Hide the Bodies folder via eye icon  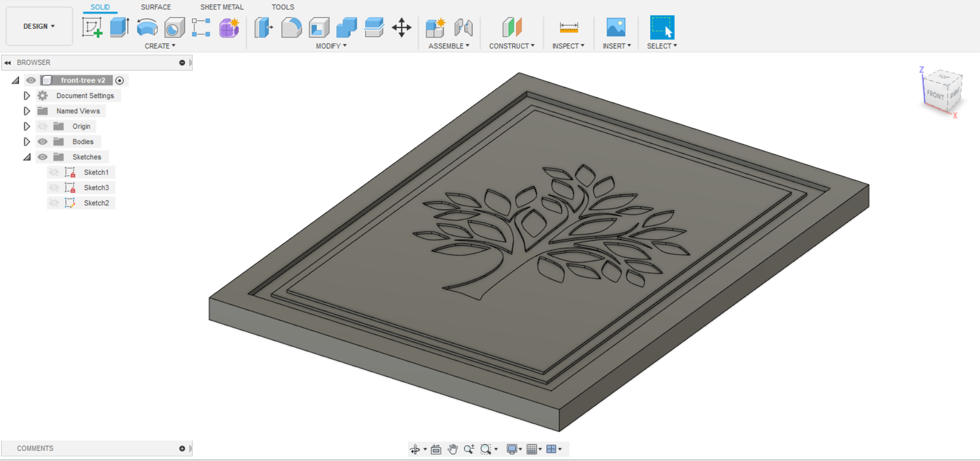(x=42, y=142)
